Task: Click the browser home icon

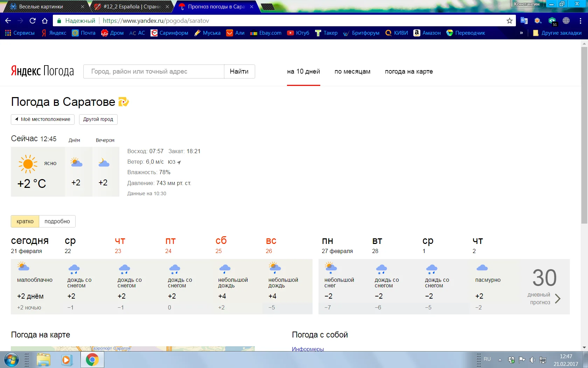Action: pyautogui.click(x=45, y=21)
